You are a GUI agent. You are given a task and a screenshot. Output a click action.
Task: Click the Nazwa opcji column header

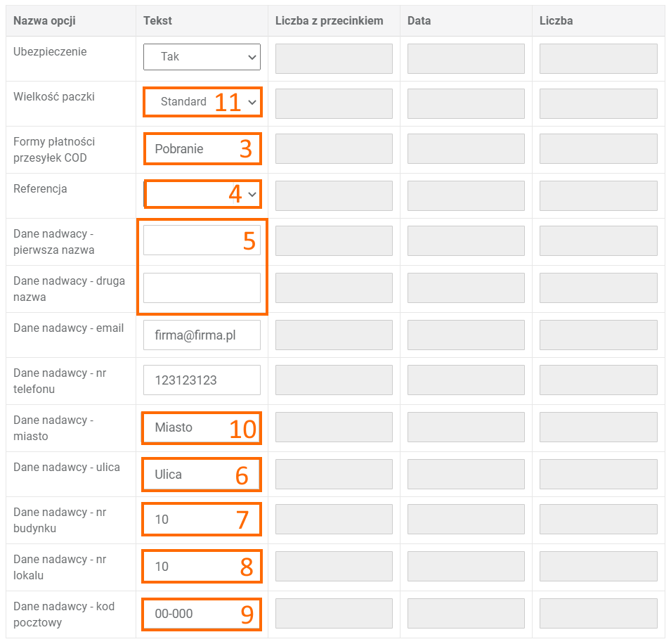tap(44, 20)
